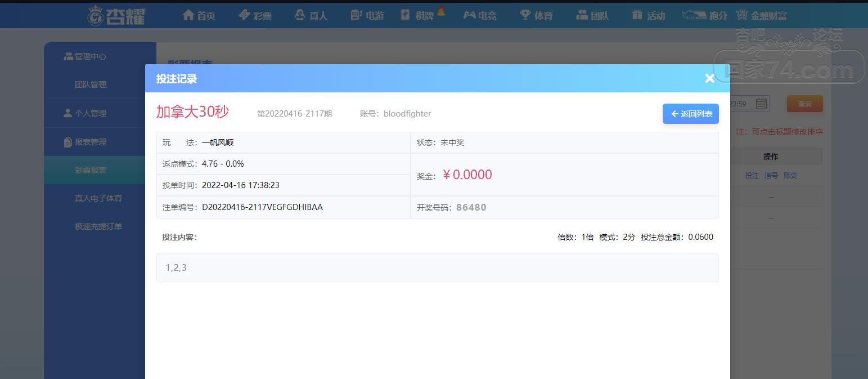Open the 彩票 lottery ticket icon
This screenshot has width=868, height=379.
pos(244,15)
